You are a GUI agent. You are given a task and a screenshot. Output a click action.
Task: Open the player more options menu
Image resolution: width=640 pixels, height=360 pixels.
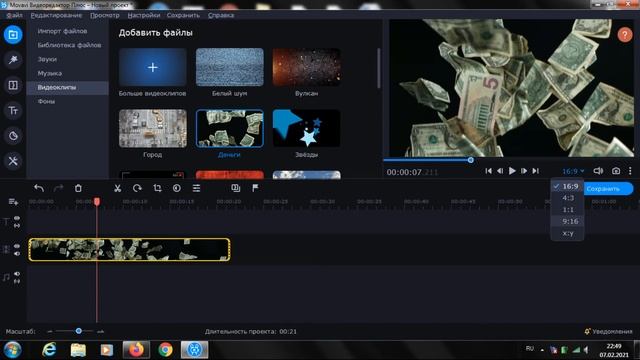pyautogui.click(x=630, y=171)
